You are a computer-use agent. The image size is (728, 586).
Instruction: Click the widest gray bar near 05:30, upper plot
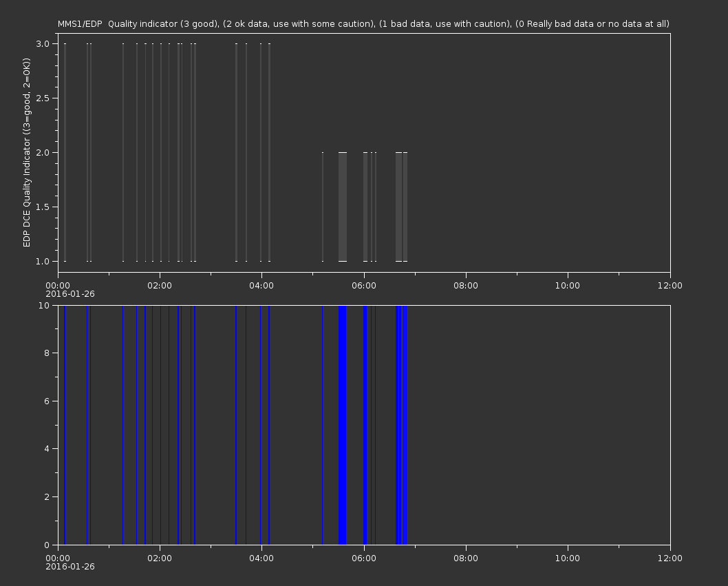pyautogui.click(x=343, y=207)
